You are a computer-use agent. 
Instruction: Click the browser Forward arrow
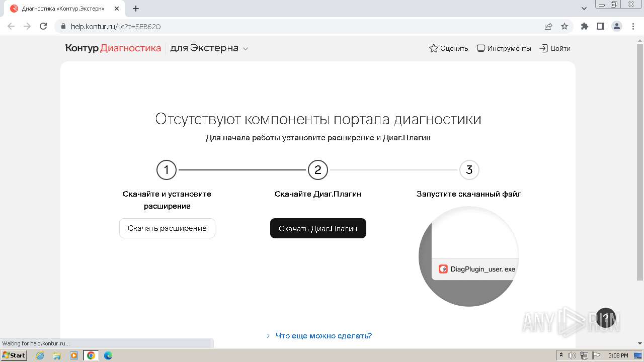coord(27,27)
